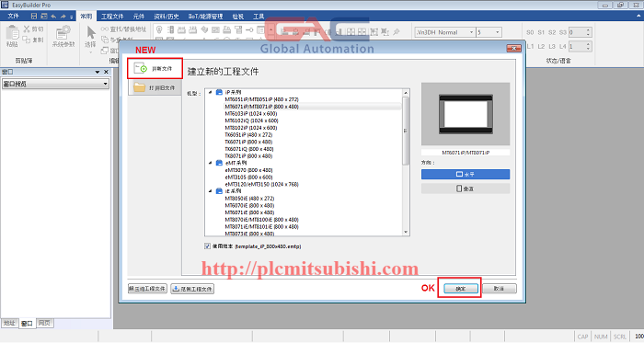Click model list scrollbar down arrow
644x343 pixels.
(x=406, y=233)
